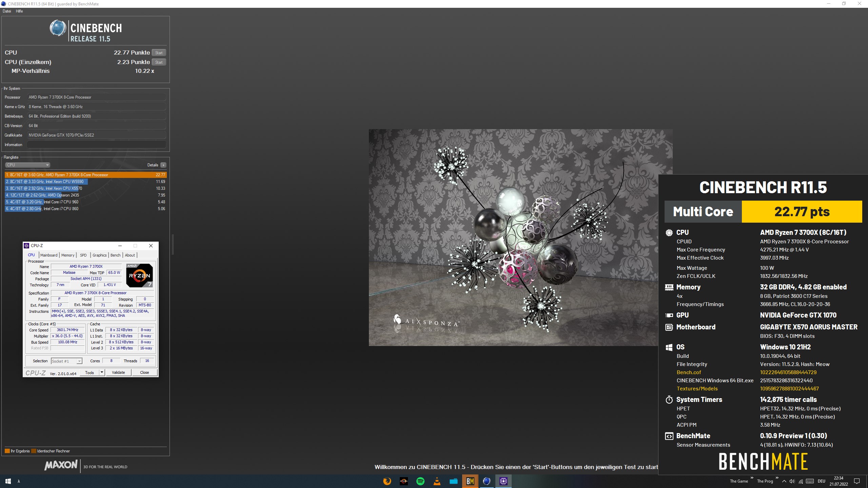Switch to Graphics tab in CPU-Z
Image resolution: width=868 pixels, height=488 pixels.
click(100, 255)
